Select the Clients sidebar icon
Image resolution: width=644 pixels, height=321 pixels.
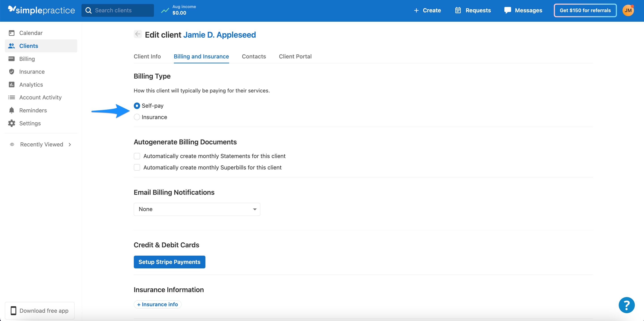click(x=12, y=46)
